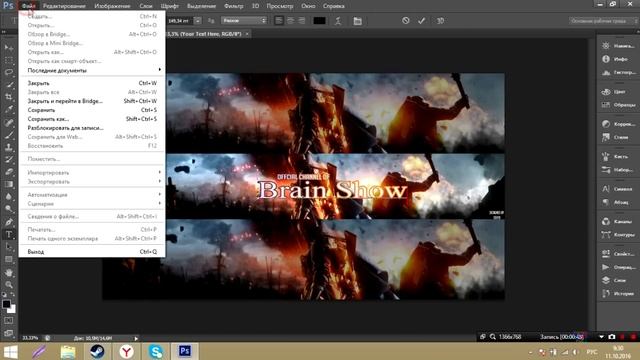
Task: Open the Каналы panel
Action: pyautogui.click(x=618, y=221)
